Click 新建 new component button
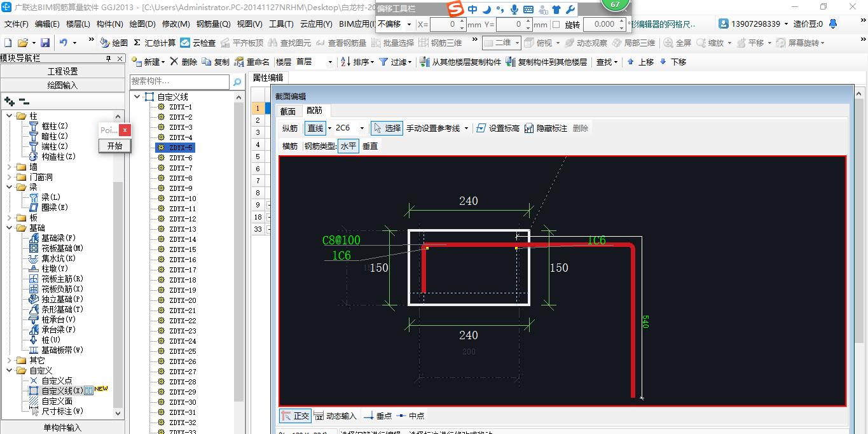 click(x=148, y=62)
